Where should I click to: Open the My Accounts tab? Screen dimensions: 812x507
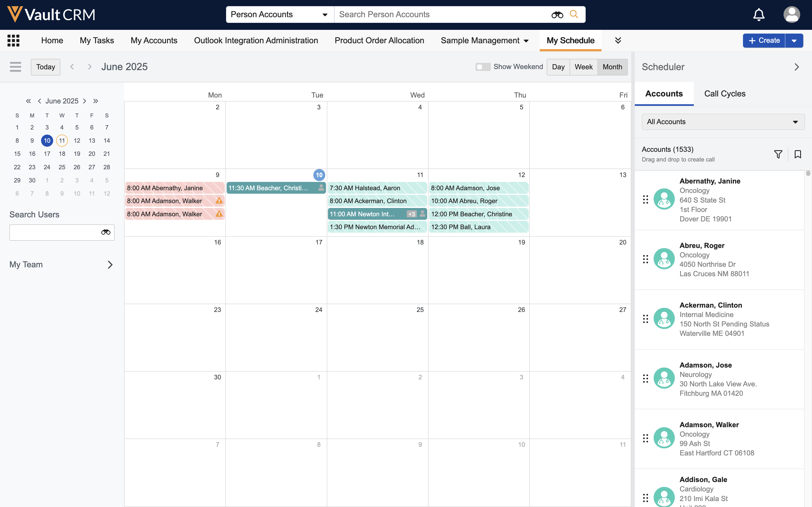coord(154,41)
